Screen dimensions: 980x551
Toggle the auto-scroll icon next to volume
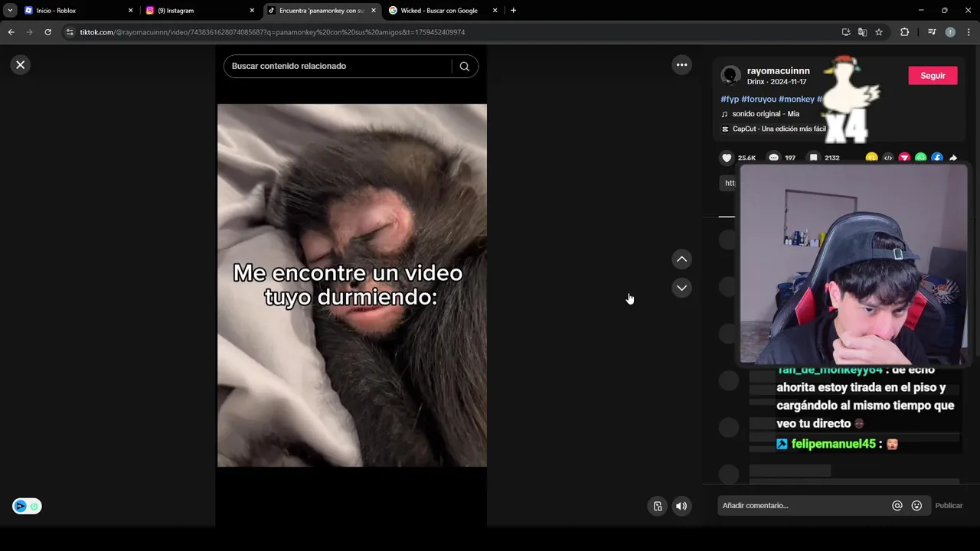click(657, 506)
